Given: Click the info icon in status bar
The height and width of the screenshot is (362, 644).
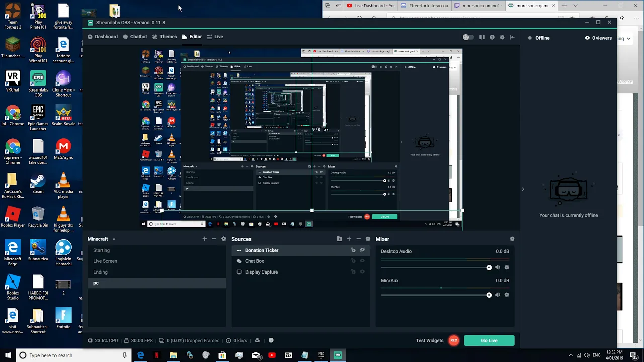Looking at the screenshot, I should pos(271,340).
